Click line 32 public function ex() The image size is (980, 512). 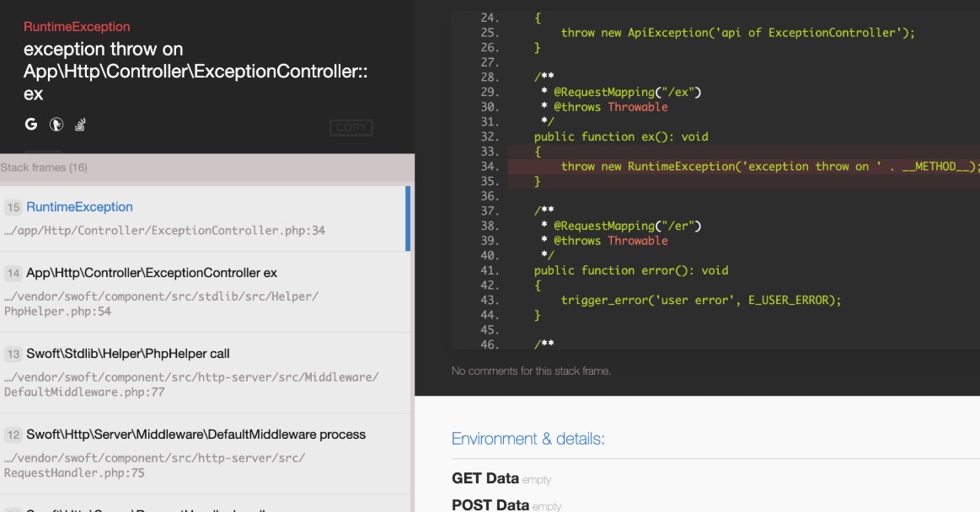(x=621, y=136)
